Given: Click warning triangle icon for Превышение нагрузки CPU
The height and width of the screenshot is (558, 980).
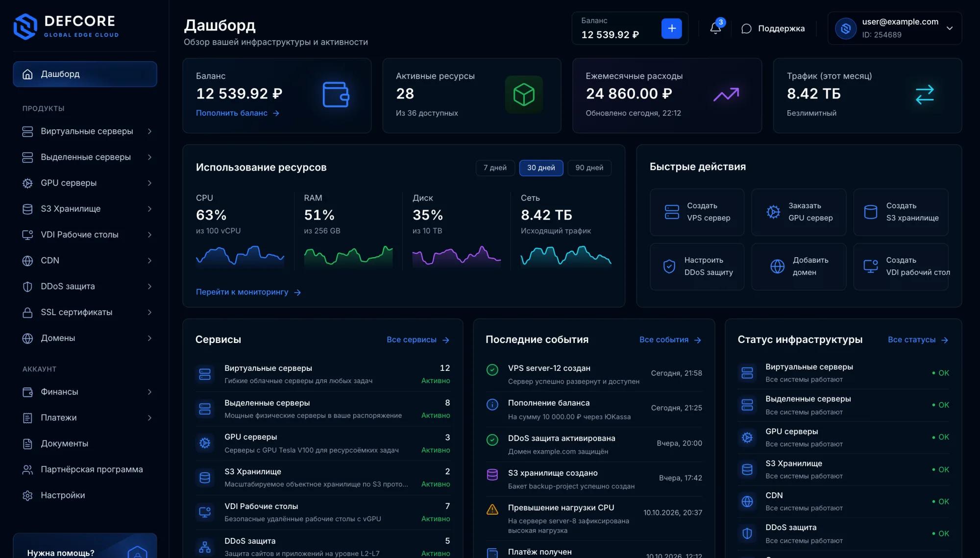Looking at the screenshot, I should point(492,509).
